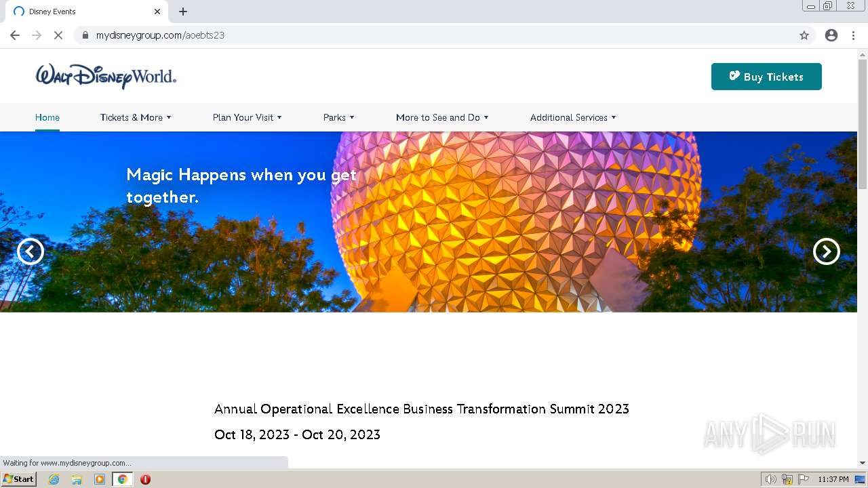This screenshot has height=488, width=868.
Task: Click the Oct 18, 2023 - Oct 20, 2023 text
Action: (297, 434)
